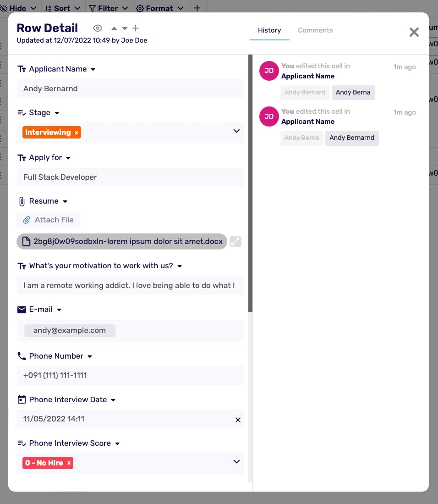Select the History tab

pyautogui.click(x=269, y=30)
